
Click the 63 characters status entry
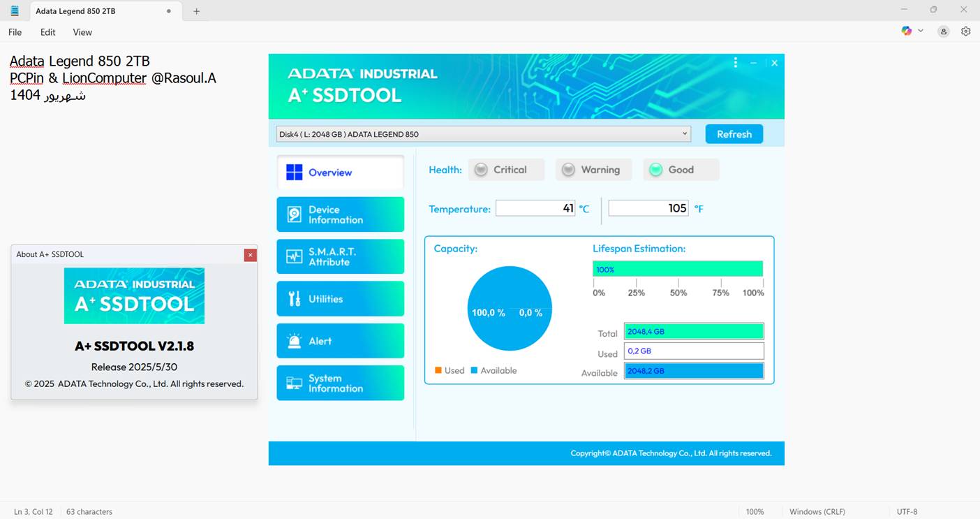pyautogui.click(x=89, y=511)
